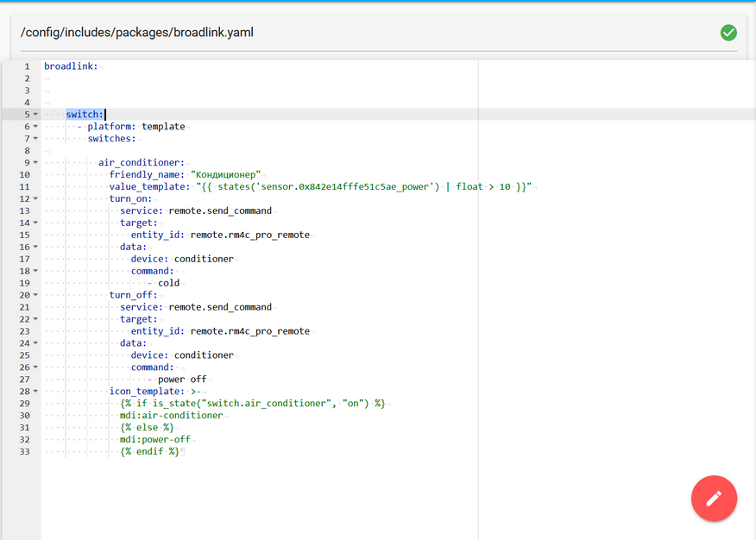Collapse the command block on line 18
The width and height of the screenshot is (756, 540).
point(35,271)
